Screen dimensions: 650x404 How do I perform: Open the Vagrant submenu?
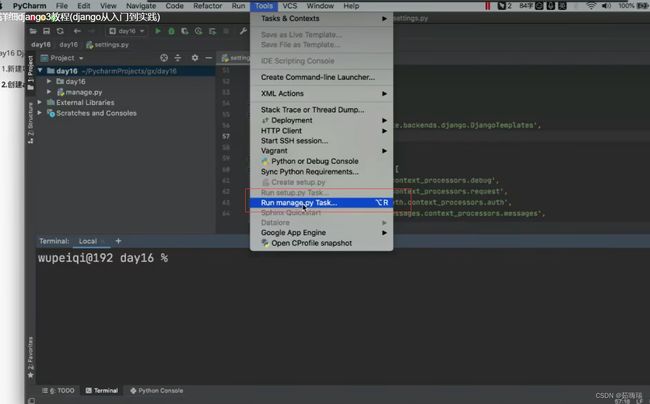[321, 150]
